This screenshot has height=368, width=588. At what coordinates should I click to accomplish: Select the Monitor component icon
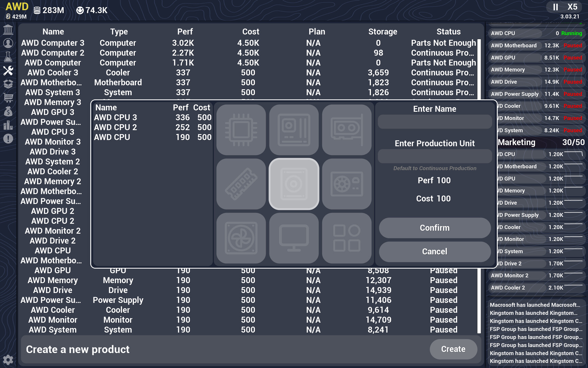click(x=294, y=238)
